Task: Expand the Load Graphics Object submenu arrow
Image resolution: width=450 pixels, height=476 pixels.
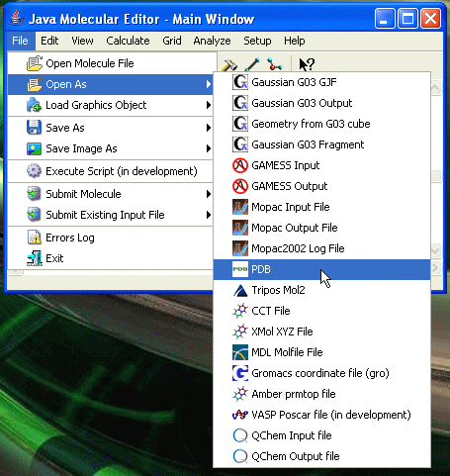Action: pos(209,105)
